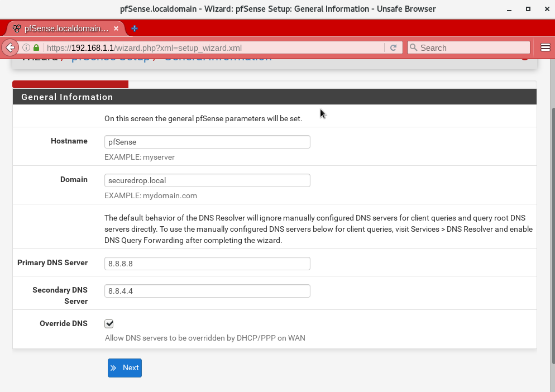Click the favicon on the pfSense browser tab

click(16, 28)
